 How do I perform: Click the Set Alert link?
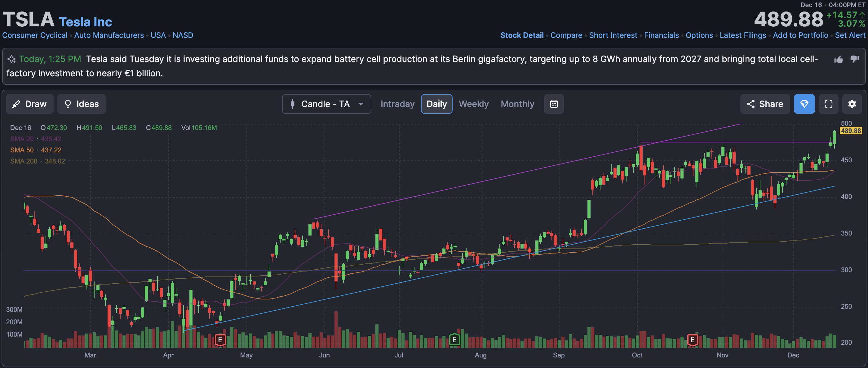[850, 35]
